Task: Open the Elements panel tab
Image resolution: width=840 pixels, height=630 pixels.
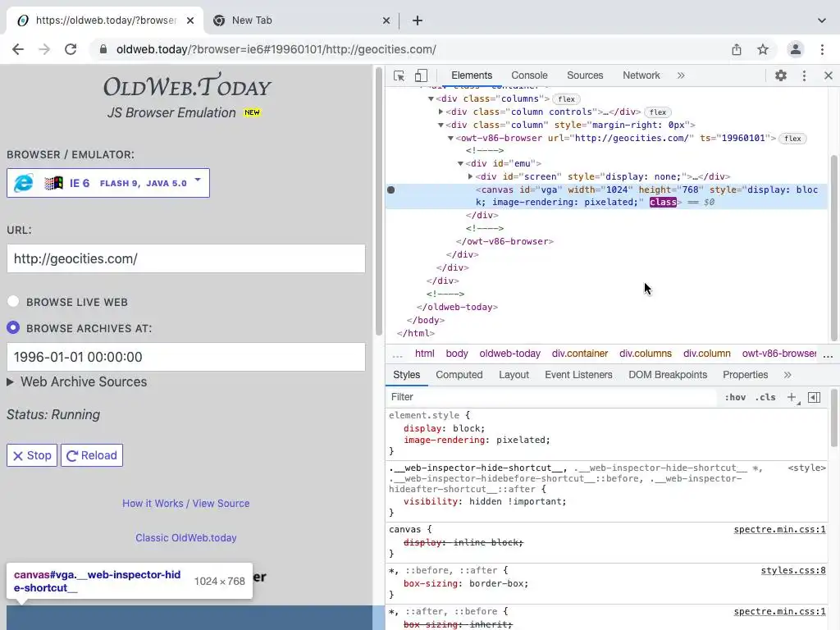Action: (x=472, y=75)
